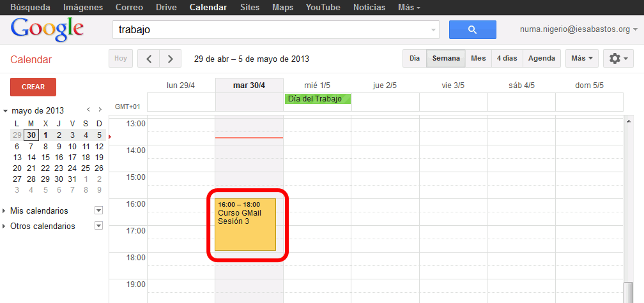
Task: Show previous month in mini calendar
Action: [x=88, y=110]
